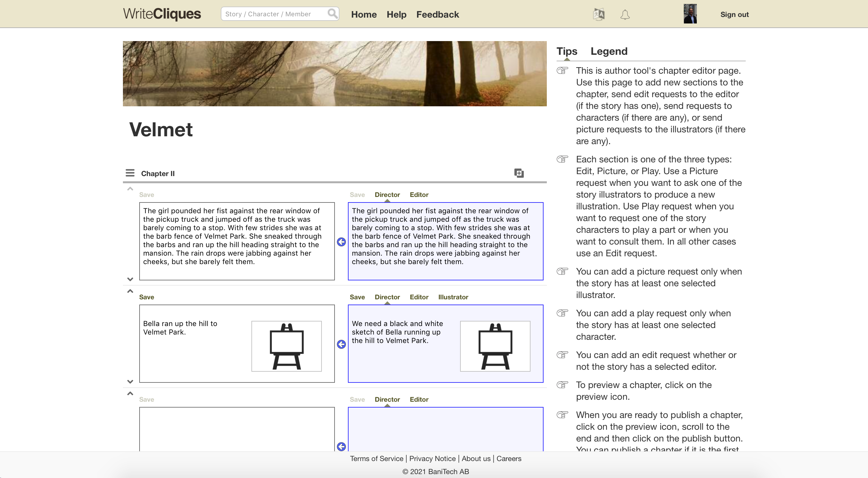This screenshot has width=868, height=478.
Task: Collapse the third section via its up chevron
Action: tap(130, 394)
